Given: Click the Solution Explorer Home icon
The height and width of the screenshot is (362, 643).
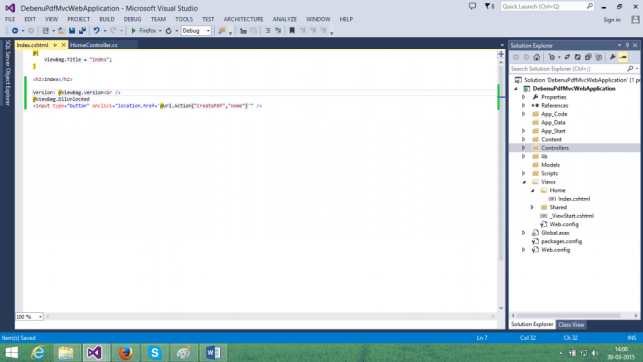Looking at the screenshot, I should [x=536, y=57].
